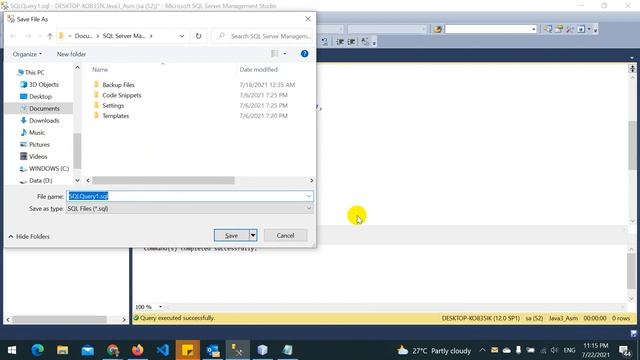Select the Backup Files folder
The image size is (640, 360).
[x=118, y=84]
